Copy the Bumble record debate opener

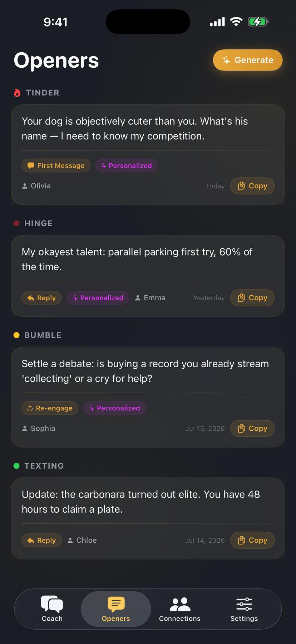coord(252,428)
